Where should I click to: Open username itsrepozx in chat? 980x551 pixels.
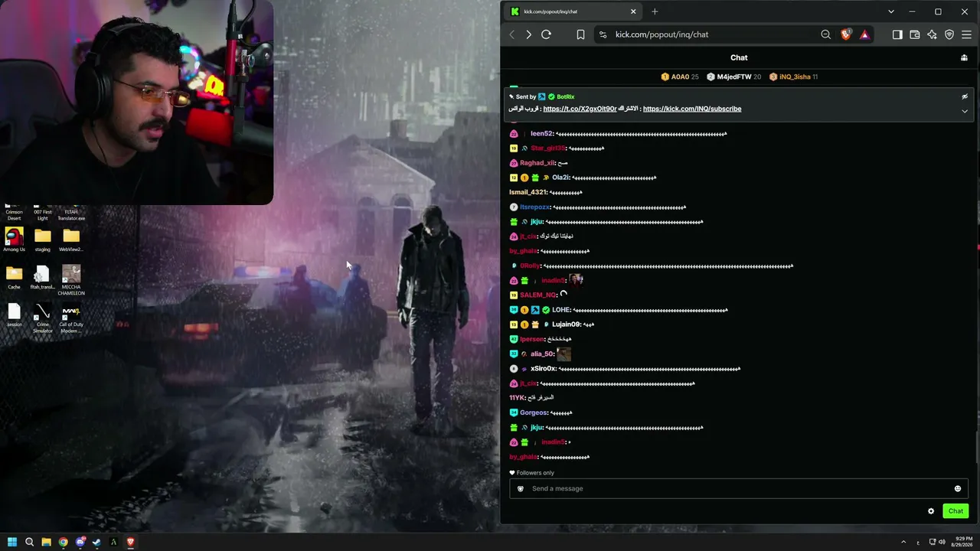[535, 207]
